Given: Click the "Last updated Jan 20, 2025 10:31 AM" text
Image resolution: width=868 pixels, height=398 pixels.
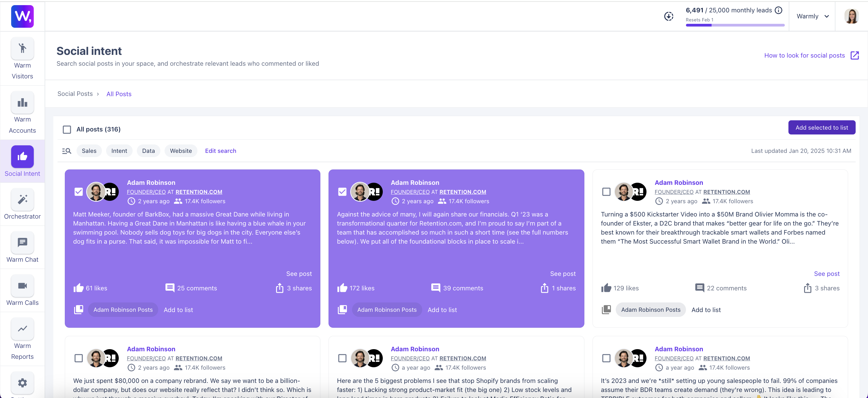Looking at the screenshot, I should click(x=801, y=151).
